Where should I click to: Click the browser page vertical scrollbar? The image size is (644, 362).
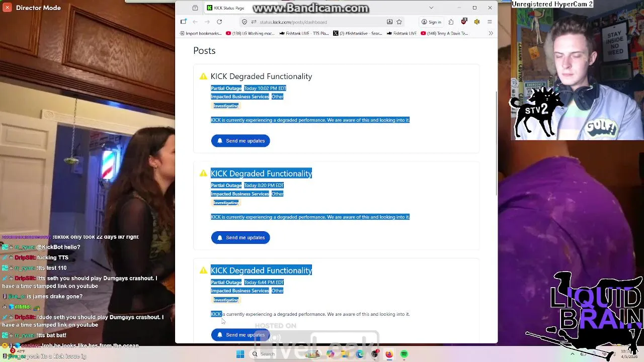pos(497,143)
